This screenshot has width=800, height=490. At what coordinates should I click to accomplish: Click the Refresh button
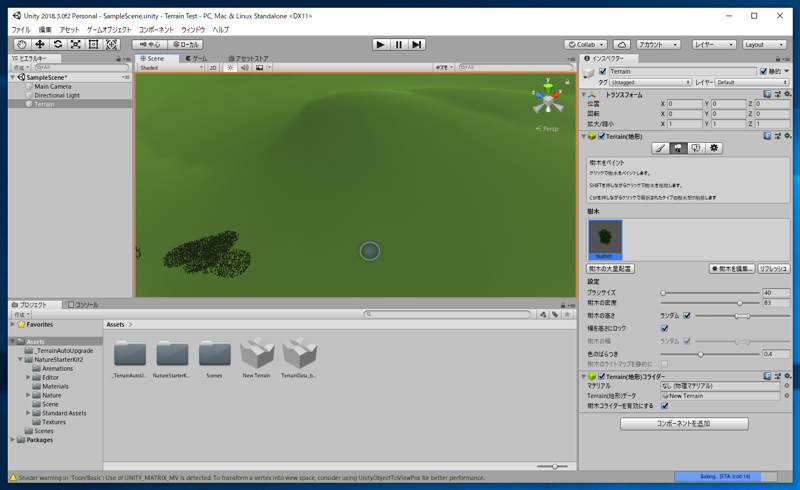pos(772,268)
